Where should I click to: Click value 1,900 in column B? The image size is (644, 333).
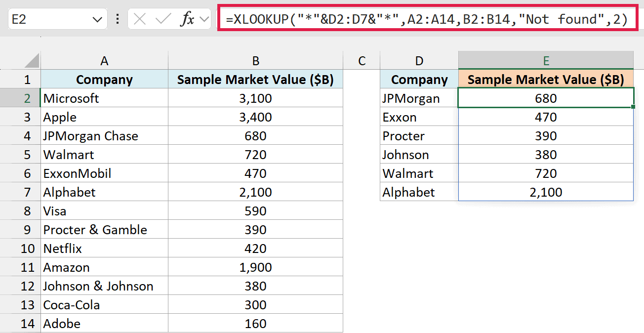pyautogui.click(x=255, y=267)
